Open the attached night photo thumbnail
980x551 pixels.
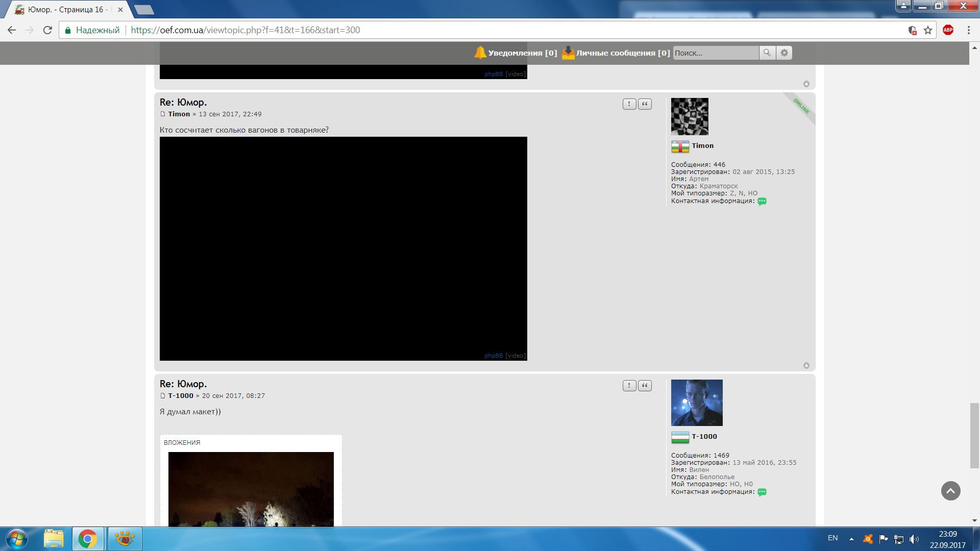point(251,489)
